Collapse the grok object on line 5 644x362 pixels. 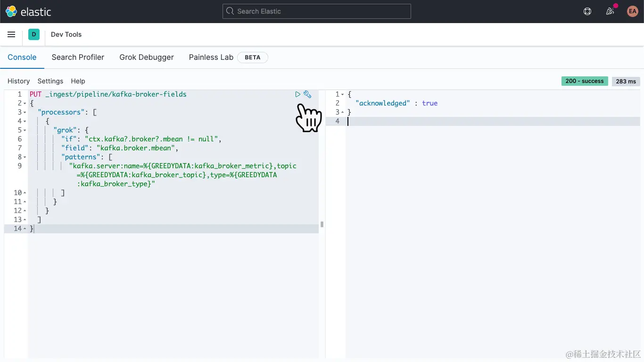pos(25,130)
